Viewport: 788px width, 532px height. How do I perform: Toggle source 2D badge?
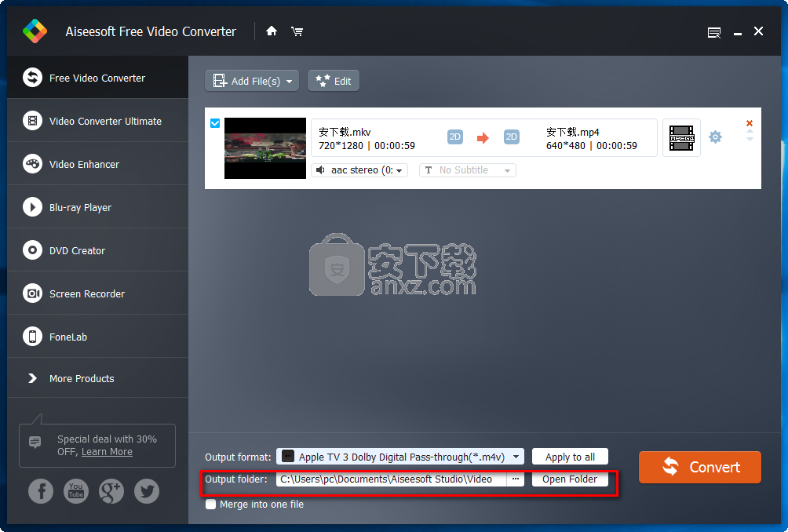tap(454, 137)
